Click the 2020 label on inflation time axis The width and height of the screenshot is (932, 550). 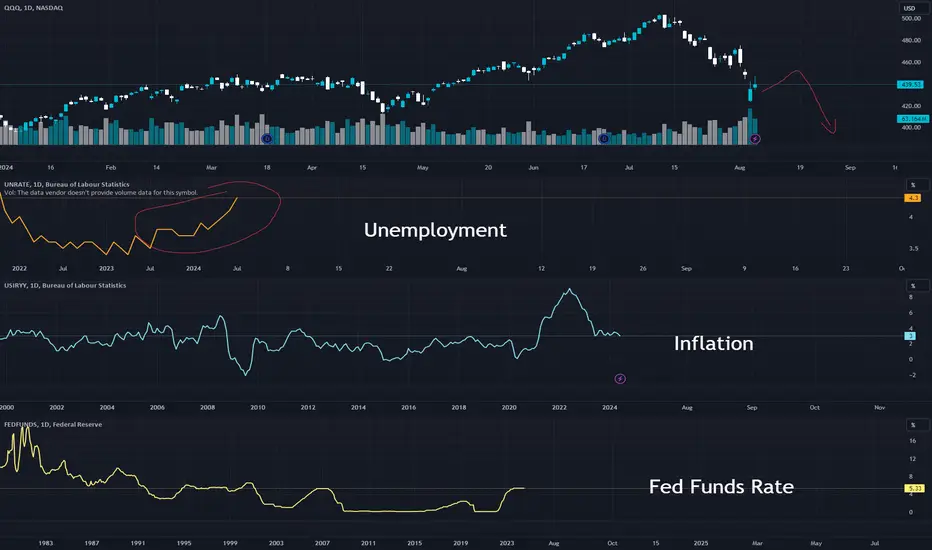click(x=509, y=408)
